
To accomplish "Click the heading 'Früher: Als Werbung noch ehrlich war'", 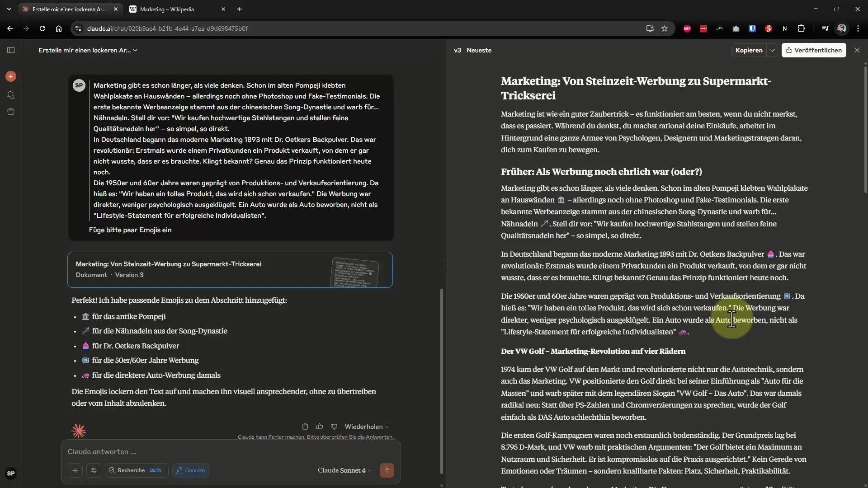I will tap(601, 172).
